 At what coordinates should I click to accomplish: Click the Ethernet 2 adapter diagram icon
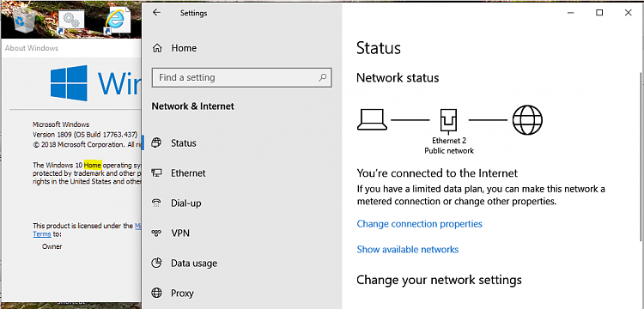click(x=448, y=121)
